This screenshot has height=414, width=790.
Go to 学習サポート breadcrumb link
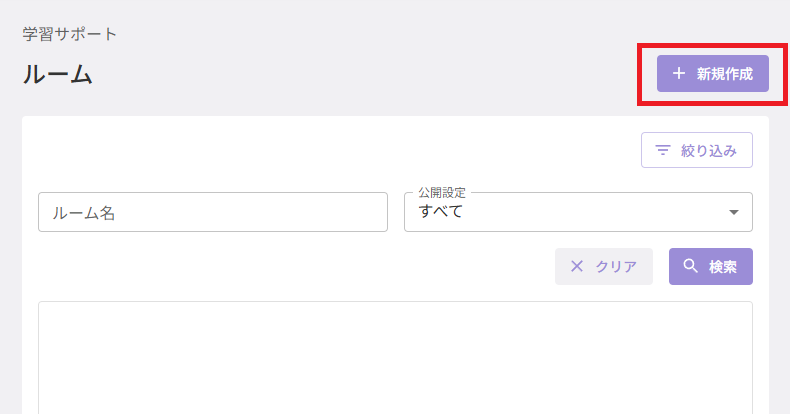(x=70, y=34)
